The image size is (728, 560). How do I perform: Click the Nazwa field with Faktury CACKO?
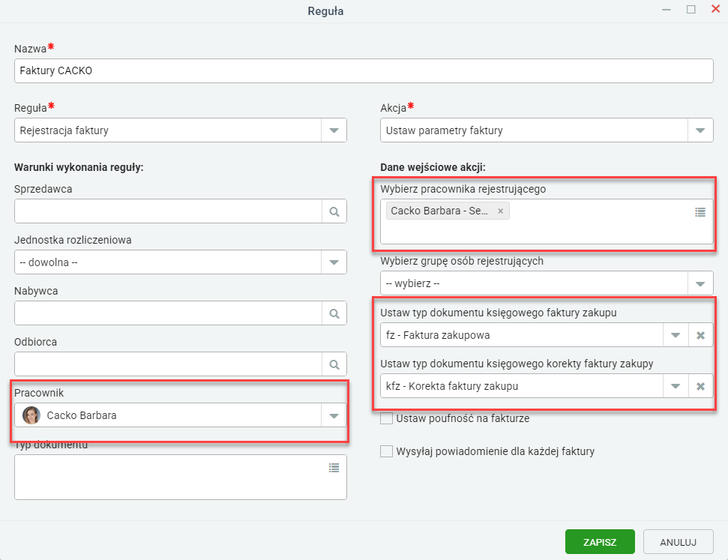coord(364,70)
